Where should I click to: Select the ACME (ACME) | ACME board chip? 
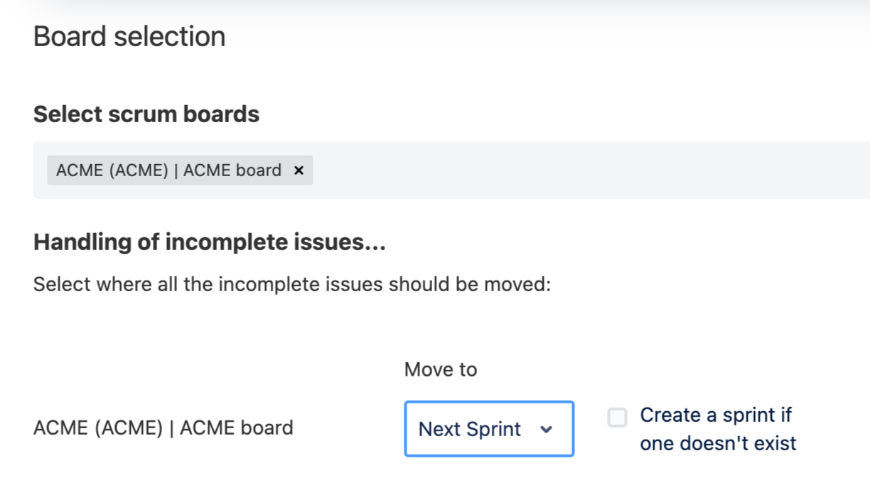168,170
